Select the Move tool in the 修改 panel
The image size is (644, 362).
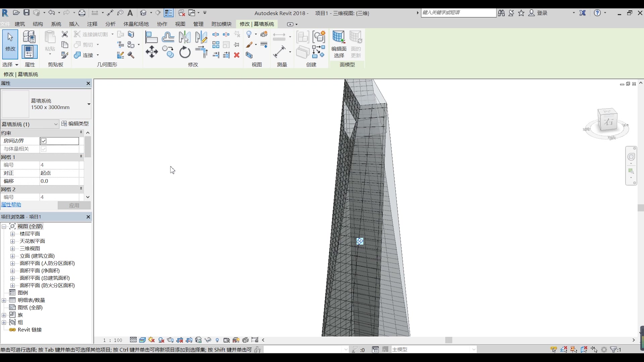(152, 52)
